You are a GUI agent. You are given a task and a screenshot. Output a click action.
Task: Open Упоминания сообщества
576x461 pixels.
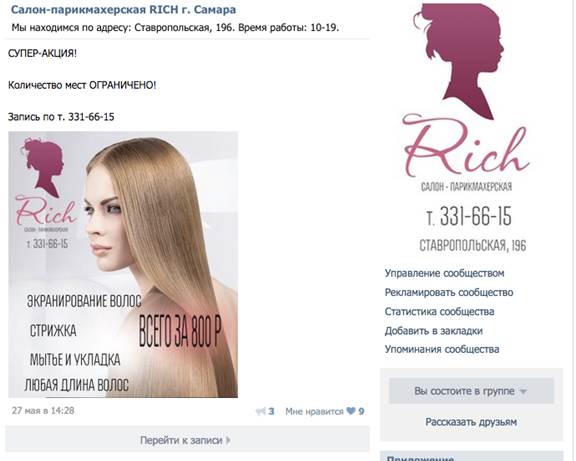point(442,349)
